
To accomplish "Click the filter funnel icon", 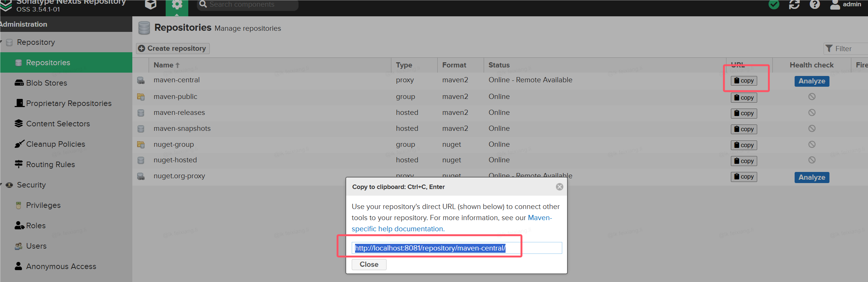I will click(829, 49).
